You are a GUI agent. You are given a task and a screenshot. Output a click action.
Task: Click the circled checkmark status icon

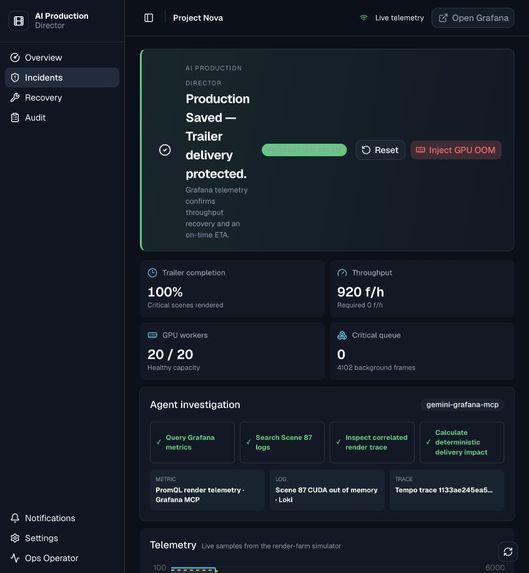[x=165, y=150]
